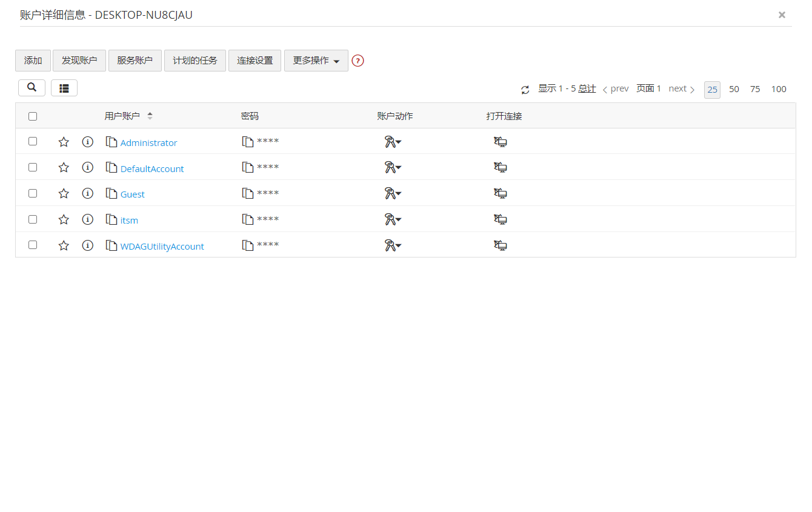The image size is (812, 512).
Task: Copy the WDAGUtilityAccount user name
Action: pos(111,245)
